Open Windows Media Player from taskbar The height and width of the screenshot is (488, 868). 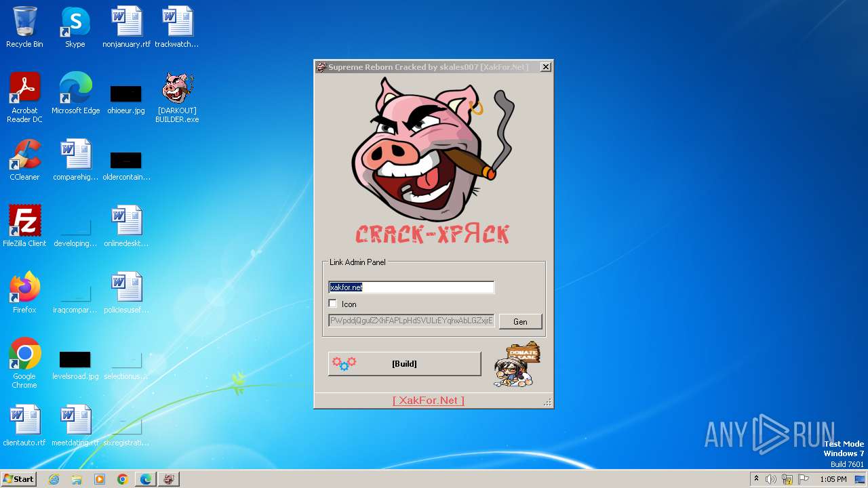tap(100, 479)
